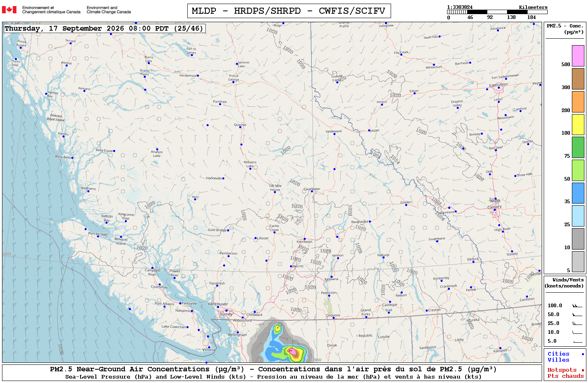Click the blue Cities legend dot
588x383 pixels.
pos(582,354)
